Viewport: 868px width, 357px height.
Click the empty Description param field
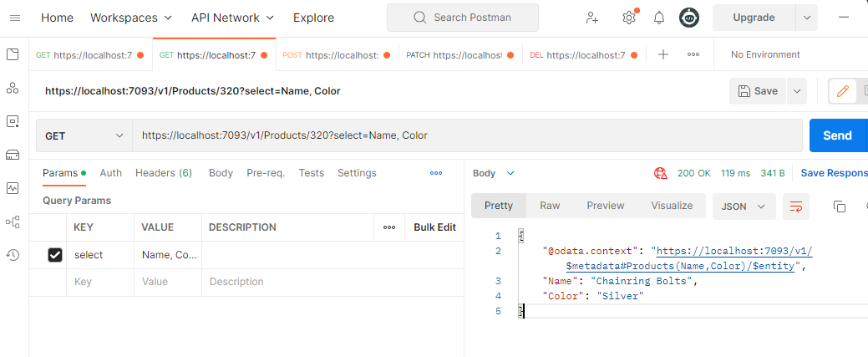tap(332, 282)
